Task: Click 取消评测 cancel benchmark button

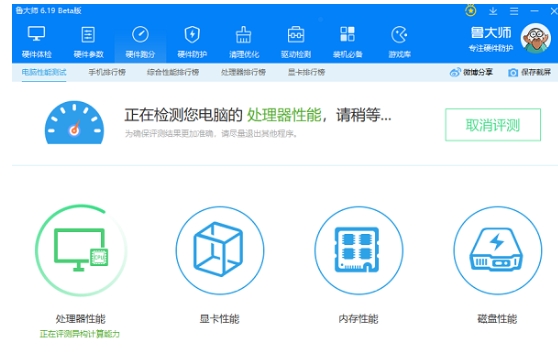Action: (x=493, y=125)
